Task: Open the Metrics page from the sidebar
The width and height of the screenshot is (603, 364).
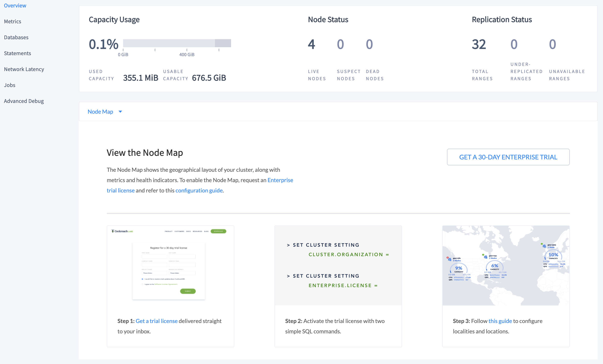Action: 13,21
